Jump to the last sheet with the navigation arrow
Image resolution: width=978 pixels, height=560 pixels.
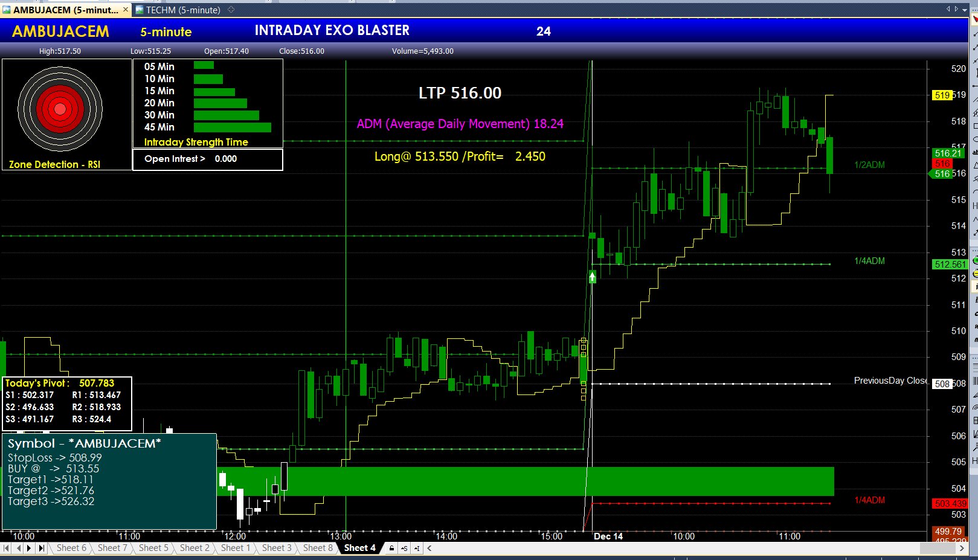(41, 548)
